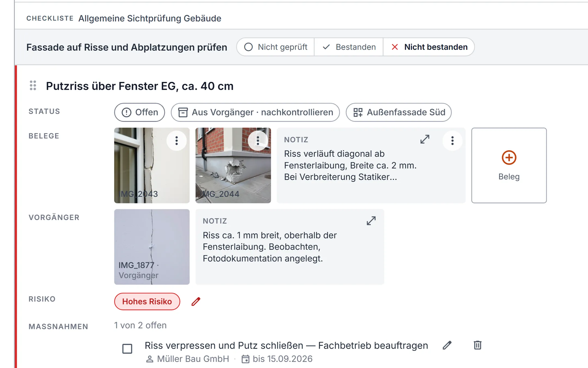The width and height of the screenshot is (588, 368).
Task: Click the Hohes Risiko badge
Action: [x=147, y=301]
